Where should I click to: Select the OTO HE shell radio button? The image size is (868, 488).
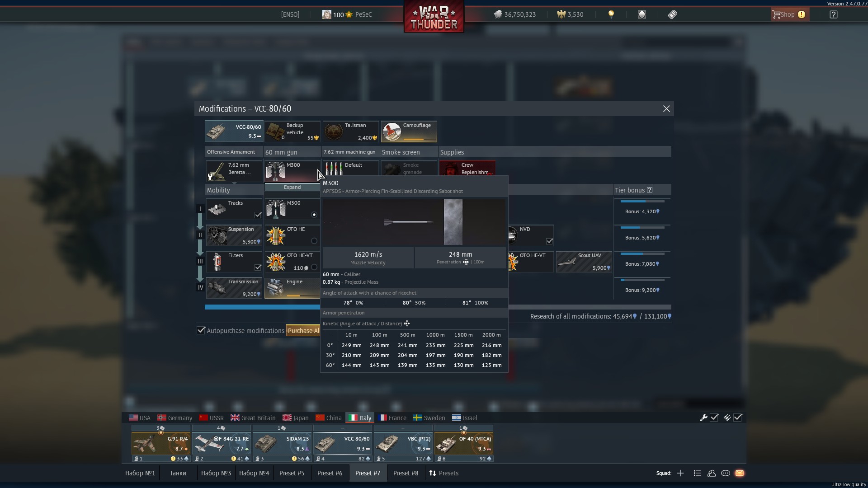pyautogui.click(x=314, y=241)
